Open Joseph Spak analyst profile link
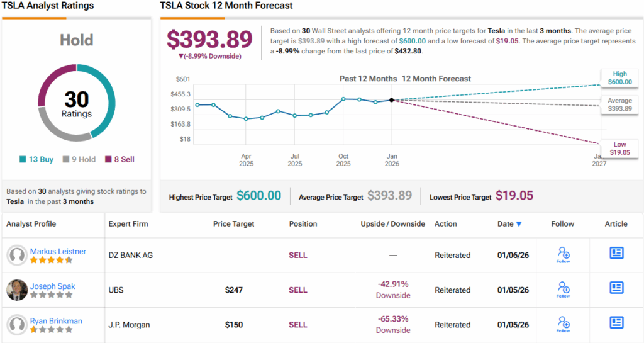644x343 pixels. (52, 286)
